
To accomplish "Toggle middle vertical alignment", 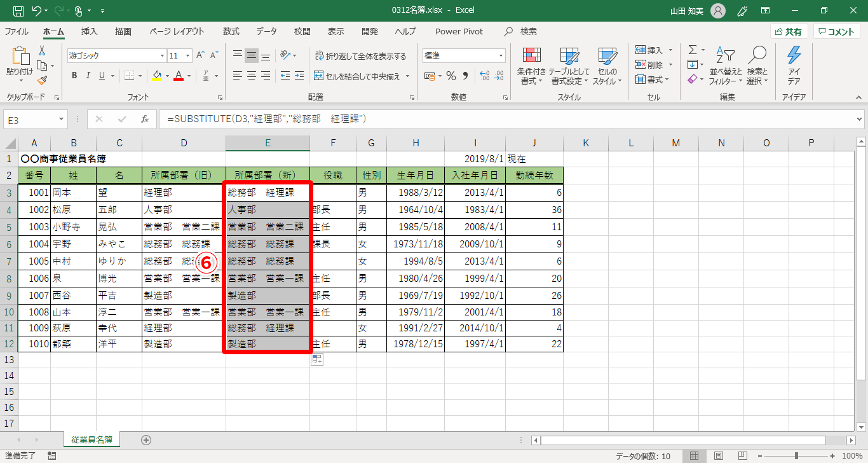I will [252, 55].
